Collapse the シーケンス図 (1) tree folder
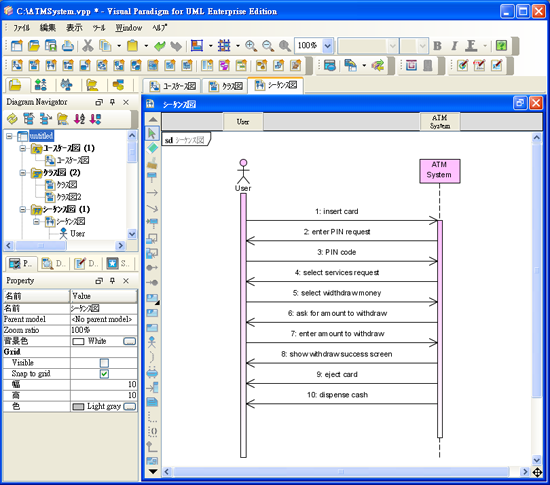Image resolution: width=550 pixels, height=485 pixels. pos(23,209)
